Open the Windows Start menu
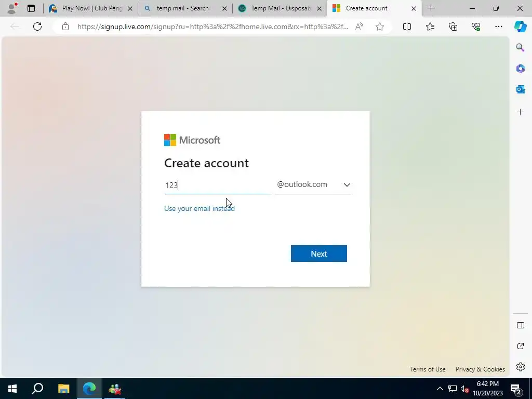 click(x=12, y=389)
